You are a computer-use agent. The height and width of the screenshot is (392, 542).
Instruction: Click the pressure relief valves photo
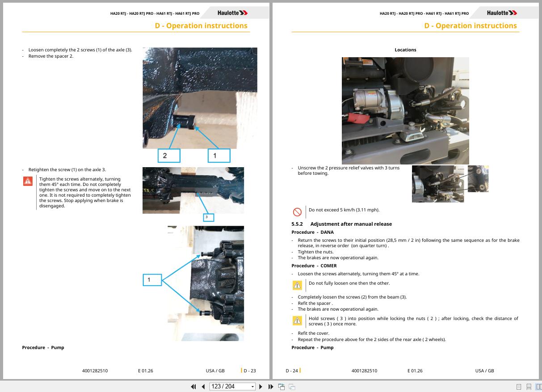point(450,184)
